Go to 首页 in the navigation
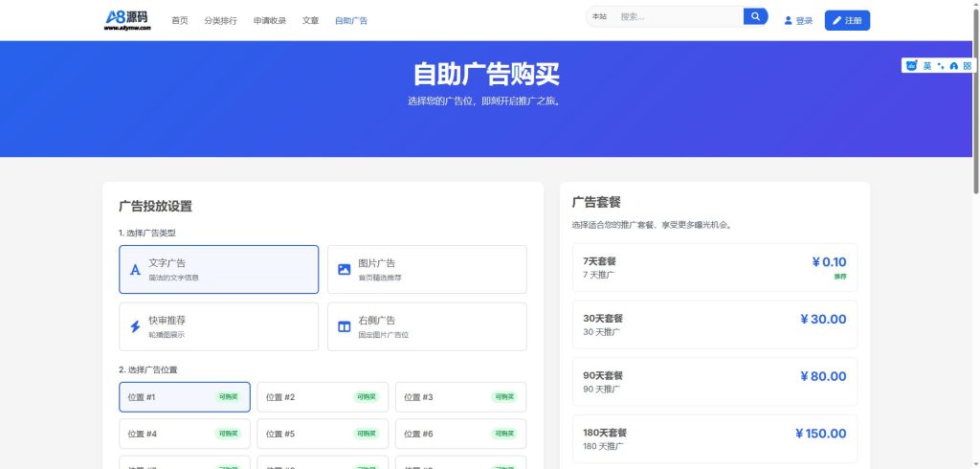The height and width of the screenshot is (469, 980). click(179, 21)
